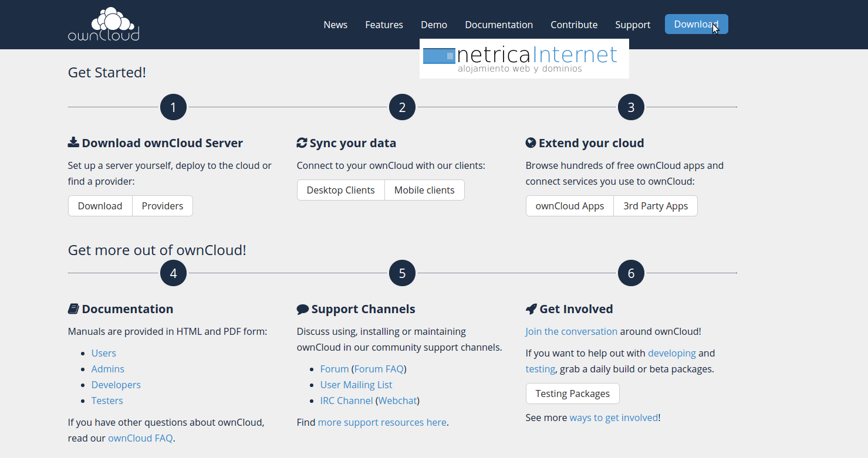Open the News menu item
The image size is (868, 458).
coord(336,25)
